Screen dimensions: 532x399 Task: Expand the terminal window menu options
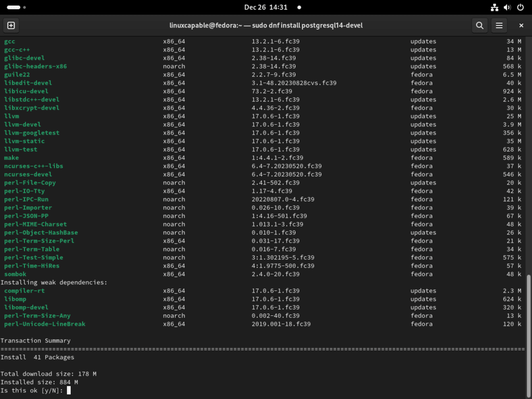pos(499,25)
